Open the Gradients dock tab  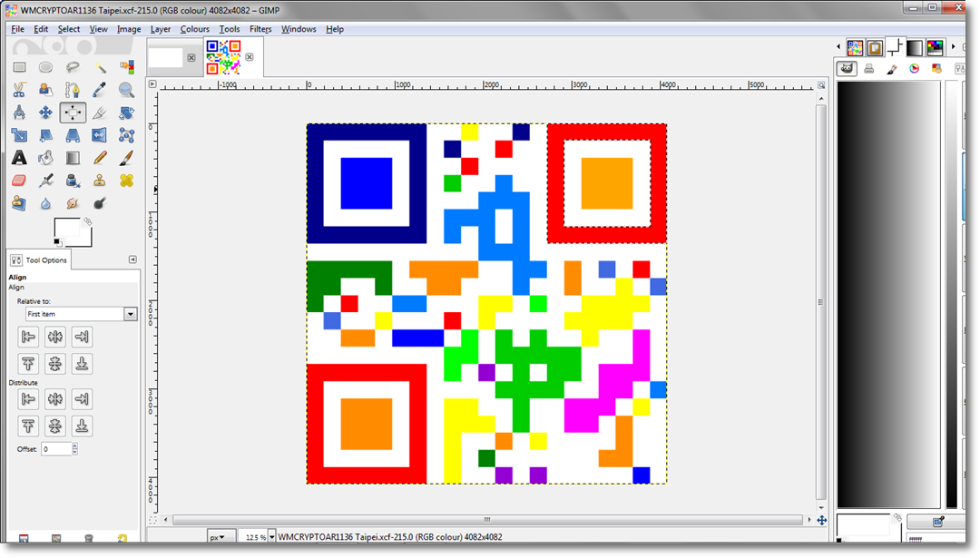(915, 47)
